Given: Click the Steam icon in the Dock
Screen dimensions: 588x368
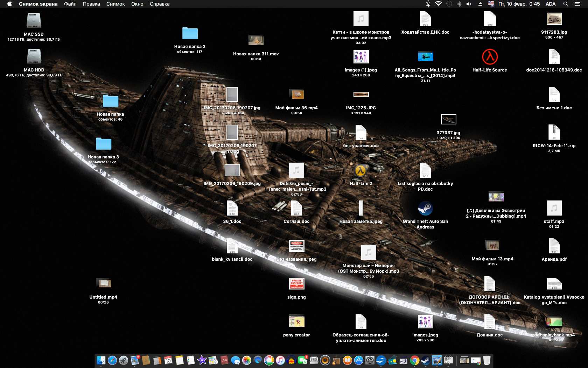Looking at the screenshot, I should 426,360.
